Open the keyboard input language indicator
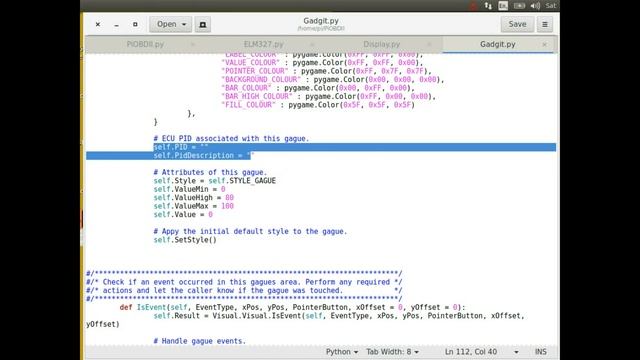Image resolution: width=640 pixels, height=360 pixels. [503, 6]
